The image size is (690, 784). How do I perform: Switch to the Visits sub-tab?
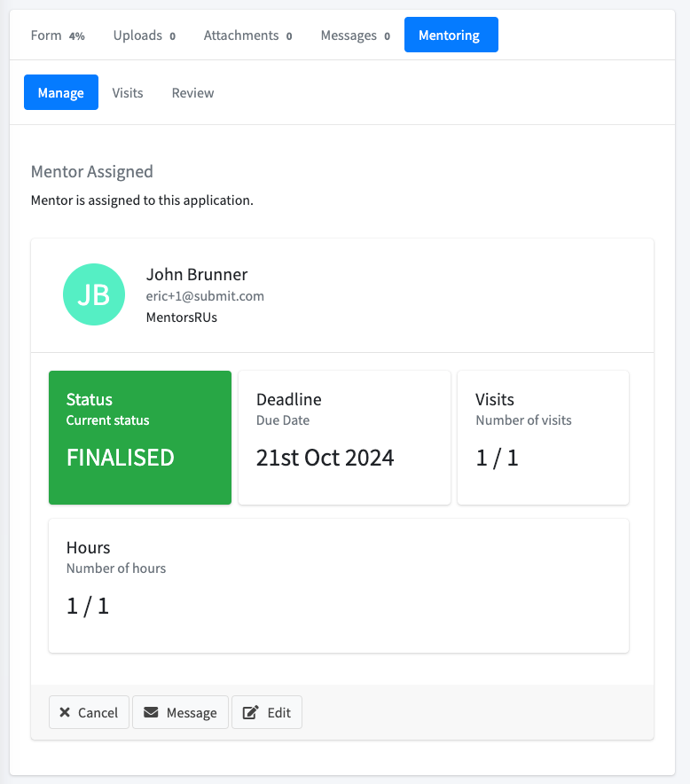(x=128, y=92)
